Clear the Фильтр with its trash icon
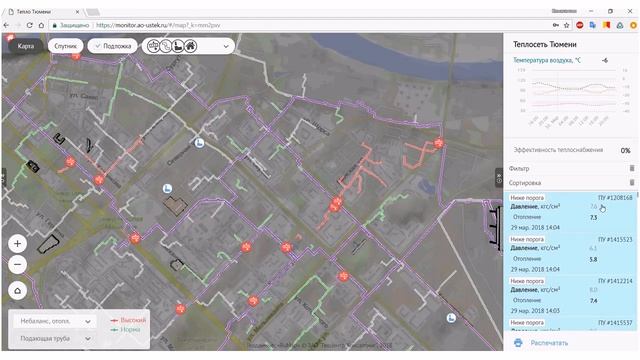 click(632, 168)
